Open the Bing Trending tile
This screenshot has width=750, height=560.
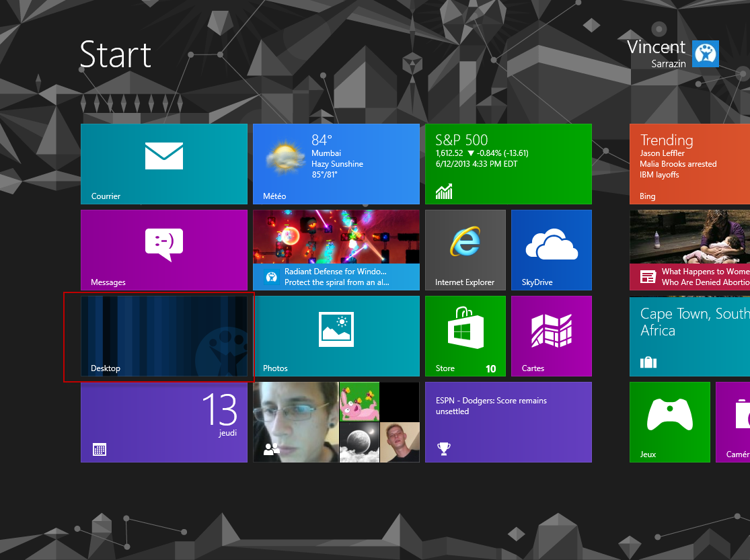coord(689,163)
